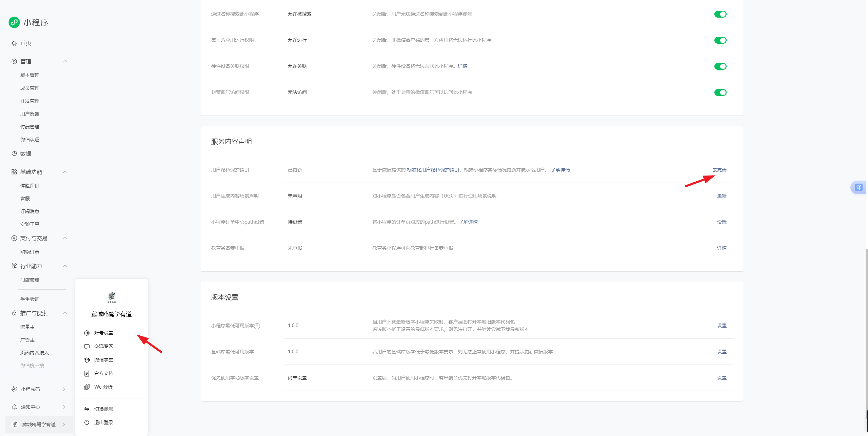
Task: Click the bell icon beside 通知中心
Action: [x=14, y=407]
